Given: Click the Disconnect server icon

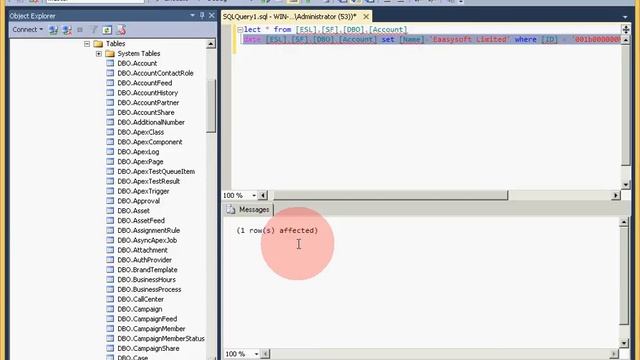Looking at the screenshot, I should pos(67,30).
